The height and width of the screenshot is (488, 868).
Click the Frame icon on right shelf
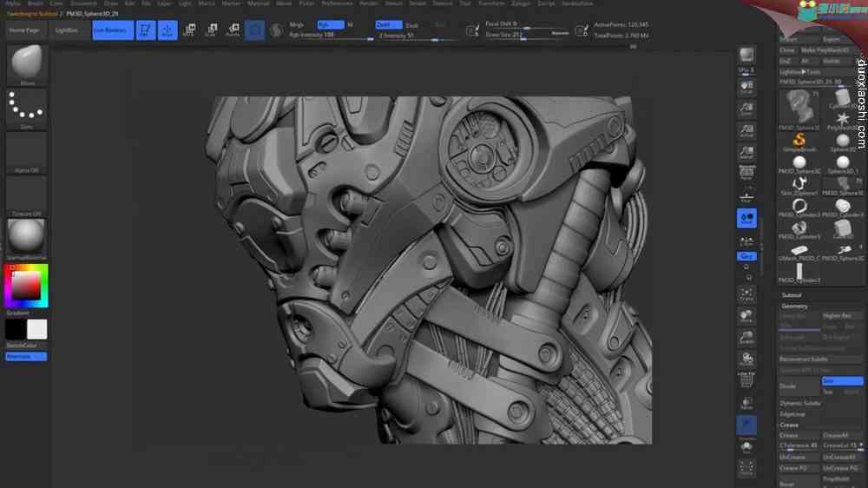pos(746,294)
